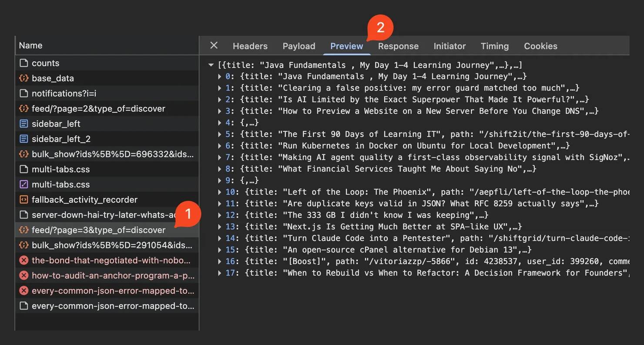Switch to the Initiator tab
The width and height of the screenshot is (644, 345).
pyautogui.click(x=449, y=46)
